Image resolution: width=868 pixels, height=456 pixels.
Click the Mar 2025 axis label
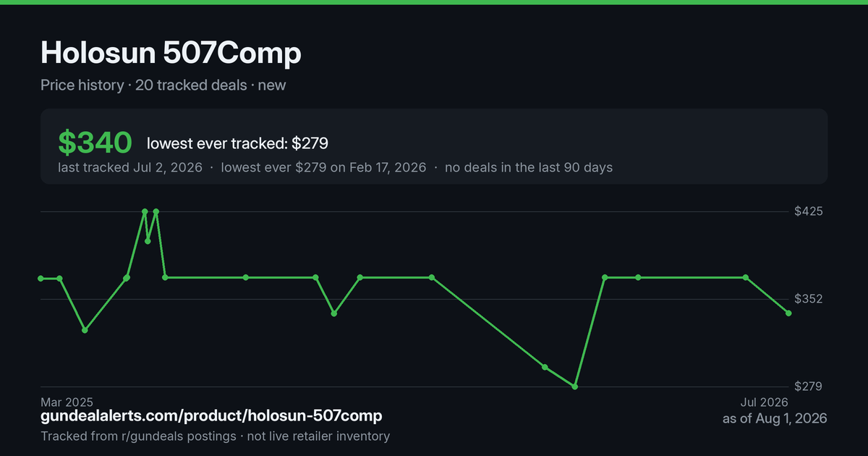click(x=67, y=402)
